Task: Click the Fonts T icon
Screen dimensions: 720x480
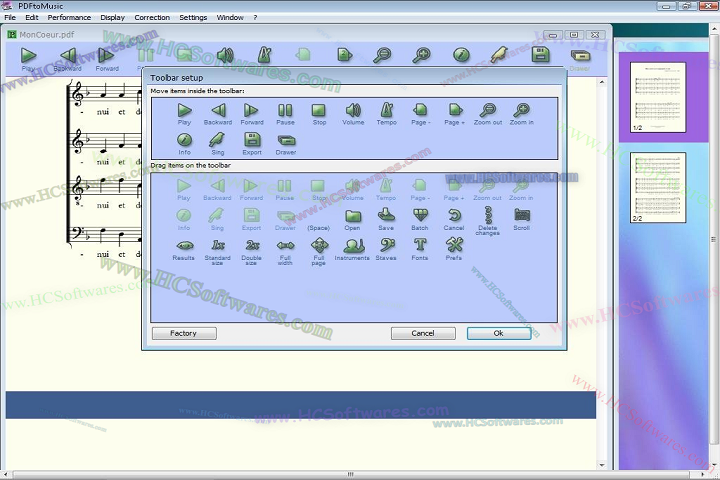Action: click(420, 245)
